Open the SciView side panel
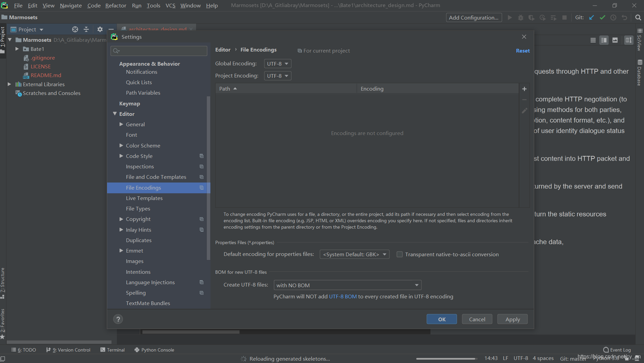Screen dimensions: 644x363 click(640, 40)
